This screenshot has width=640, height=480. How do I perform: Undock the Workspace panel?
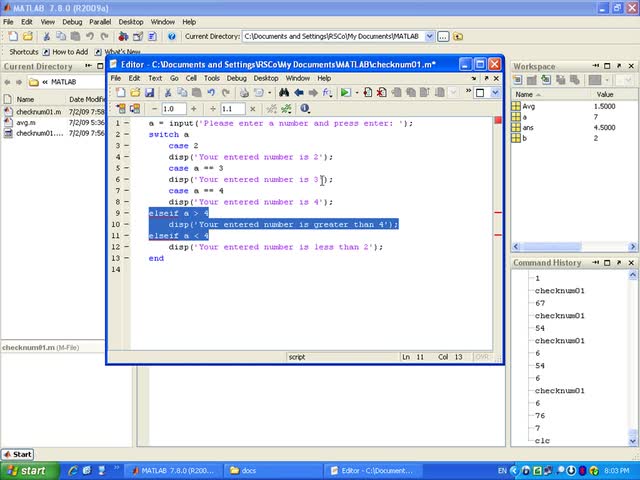[x=619, y=67]
